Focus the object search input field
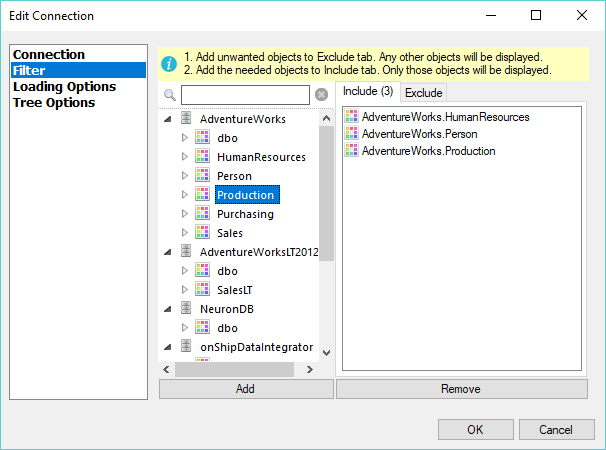 point(245,95)
